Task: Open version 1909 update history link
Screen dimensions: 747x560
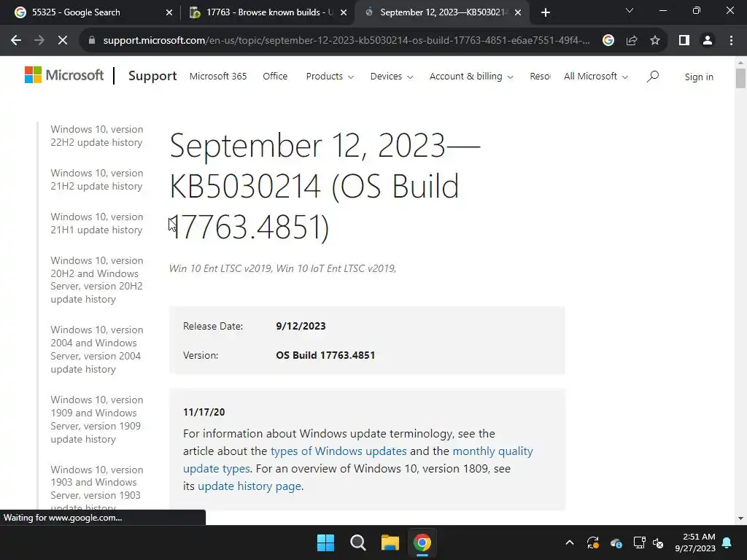Action: (x=97, y=419)
